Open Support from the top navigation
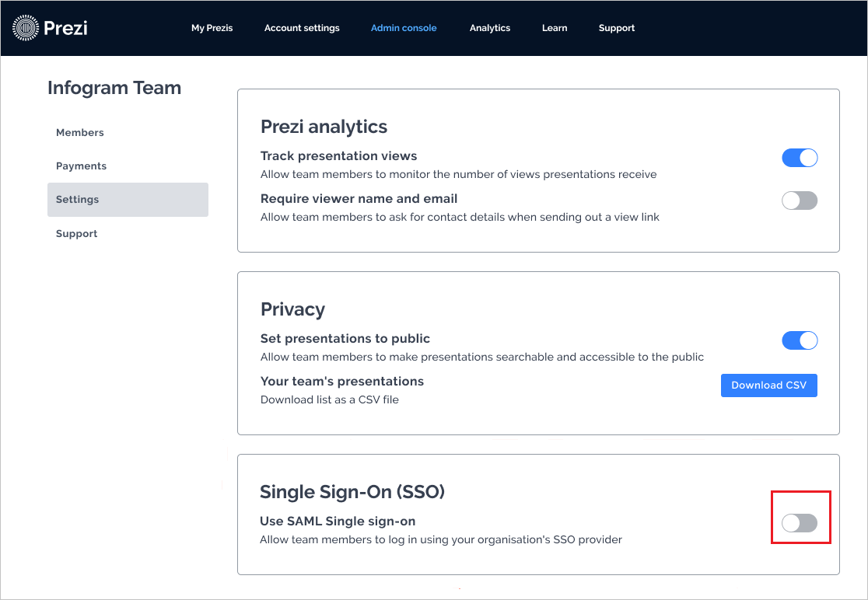 click(x=616, y=28)
